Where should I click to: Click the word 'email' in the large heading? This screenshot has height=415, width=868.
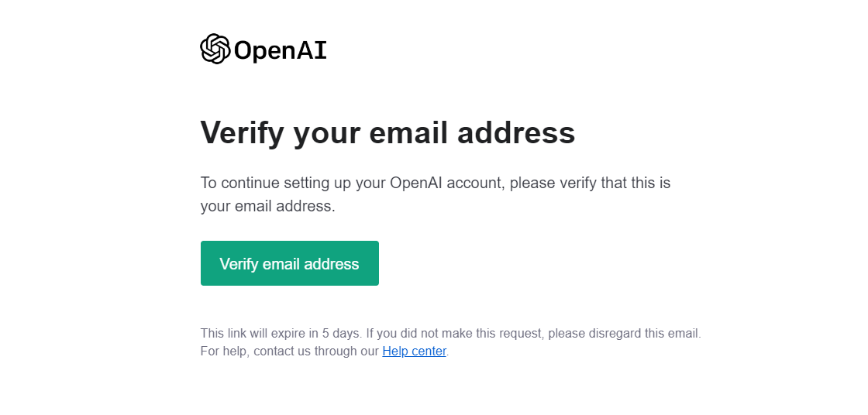(x=408, y=132)
